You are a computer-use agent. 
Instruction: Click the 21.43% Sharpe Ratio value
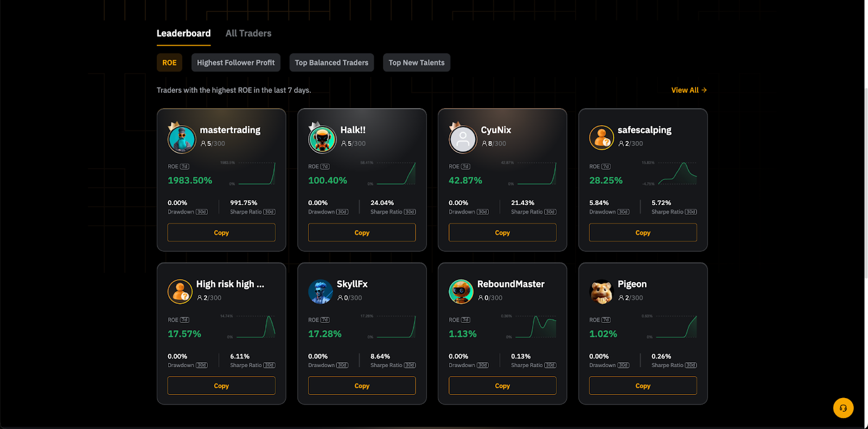(522, 203)
